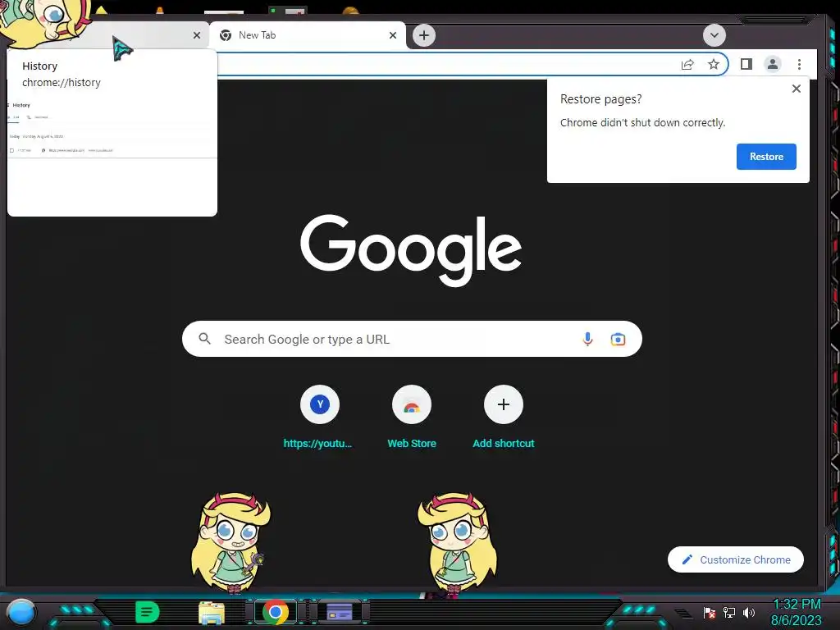
Task: Search by image with Lens icon
Action: (x=618, y=339)
